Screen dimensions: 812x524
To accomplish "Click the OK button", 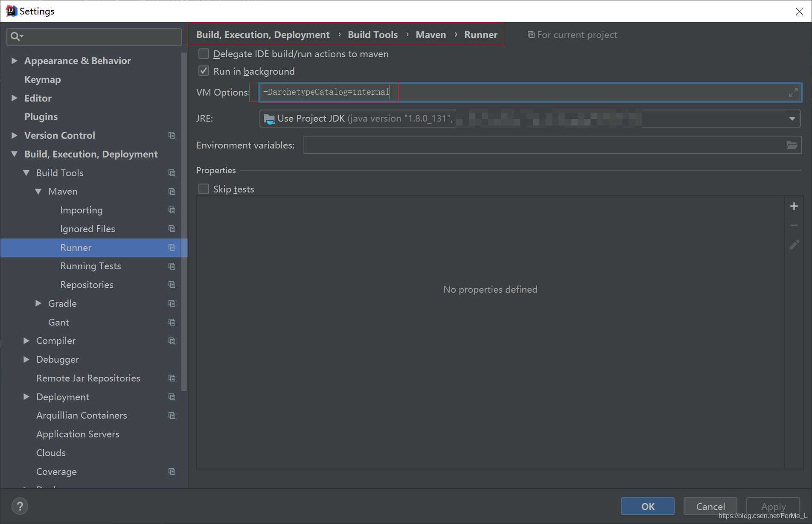I will click(647, 507).
